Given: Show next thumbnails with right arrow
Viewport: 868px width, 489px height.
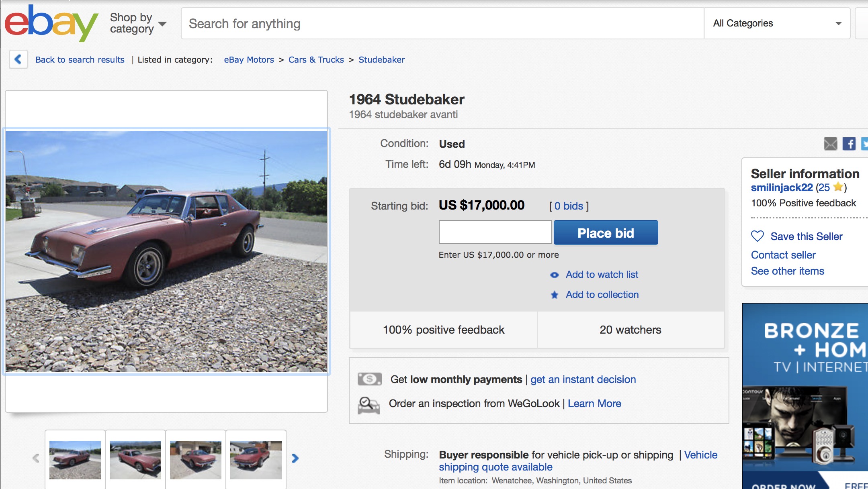Looking at the screenshot, I should (295, 458).
